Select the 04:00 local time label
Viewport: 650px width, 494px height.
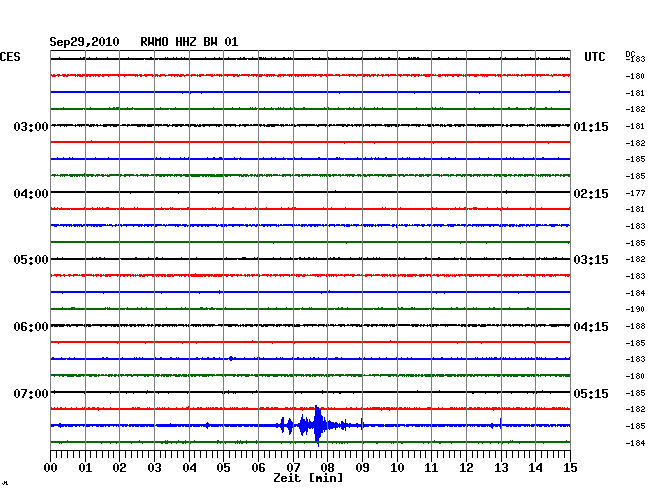[31, 194]
